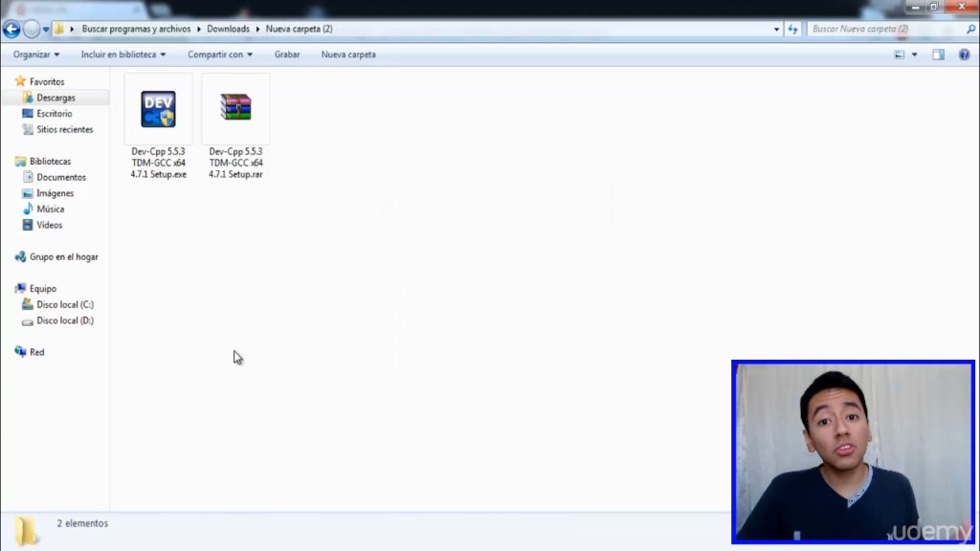Viewport: 980px width, 551px height.
Task: Refresh the folder using address bar refresh icon
Action: click(x=792, y=29)
